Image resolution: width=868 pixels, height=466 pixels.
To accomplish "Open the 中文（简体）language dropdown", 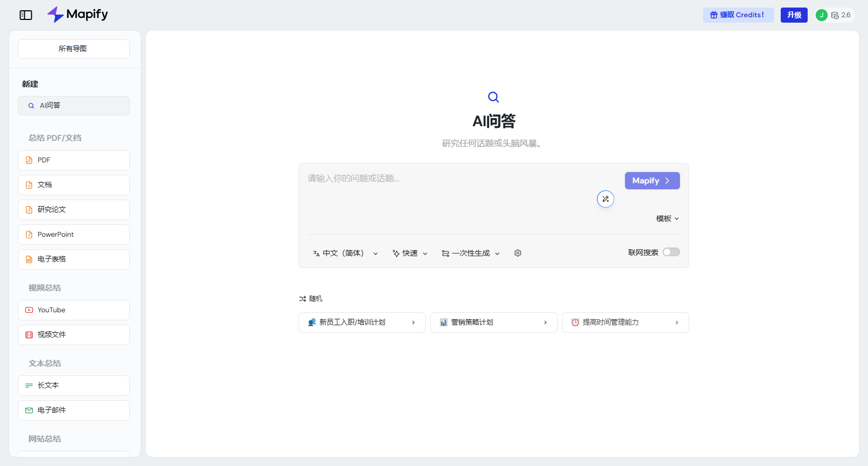I will tap(345, 253).
